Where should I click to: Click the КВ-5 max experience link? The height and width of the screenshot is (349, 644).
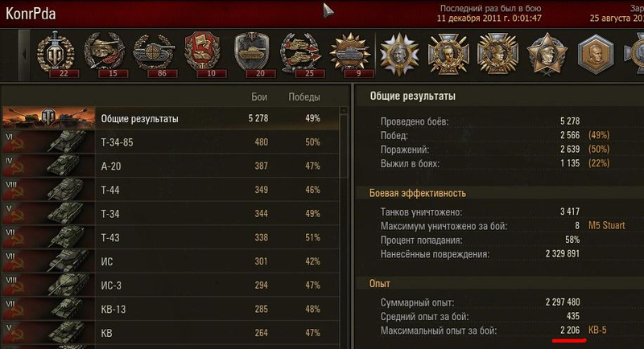coord(597,331)
